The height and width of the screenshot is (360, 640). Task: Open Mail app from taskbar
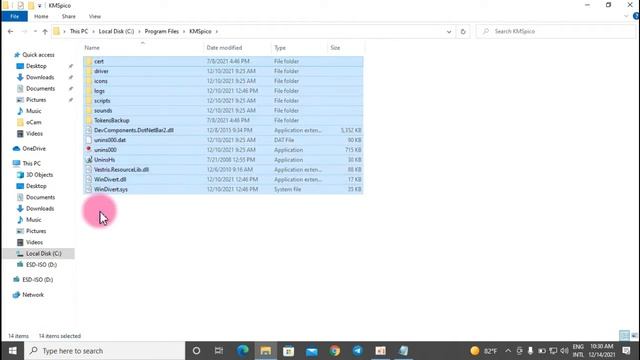311,351
